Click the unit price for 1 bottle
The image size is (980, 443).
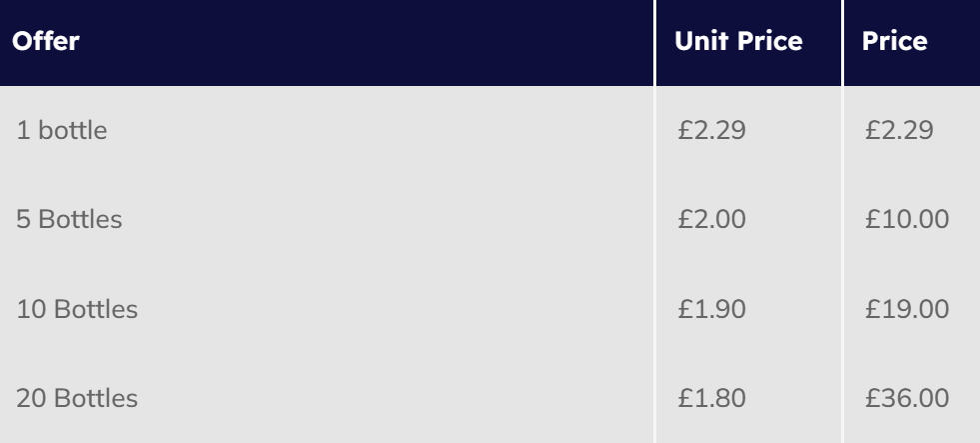(711, 130)
